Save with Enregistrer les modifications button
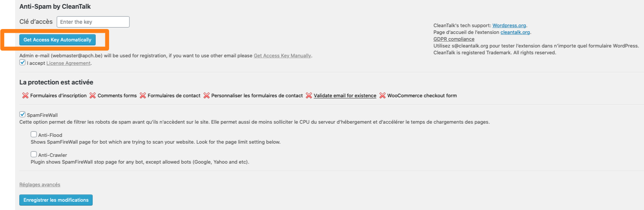Image resolution: width=644 pixels, height=210 pixels. coord(56,200)
